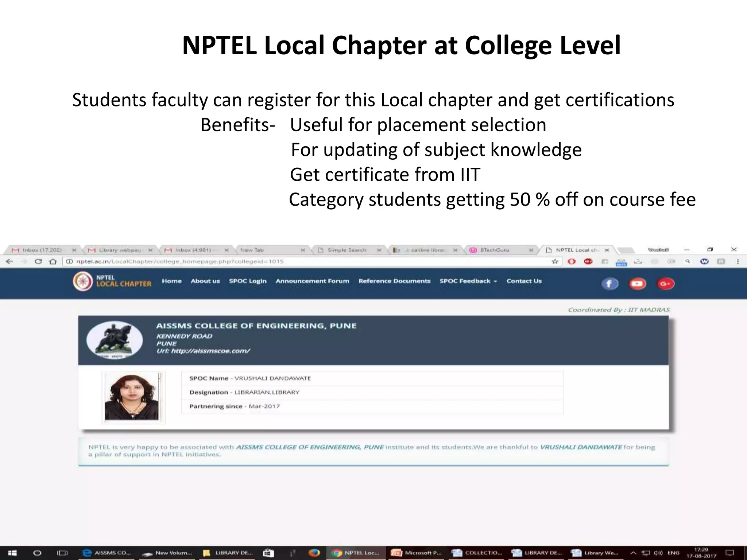The height and width of the screenshot is (560, 747).
Task: Open the volume control in tray
Action: pos(658,553)
